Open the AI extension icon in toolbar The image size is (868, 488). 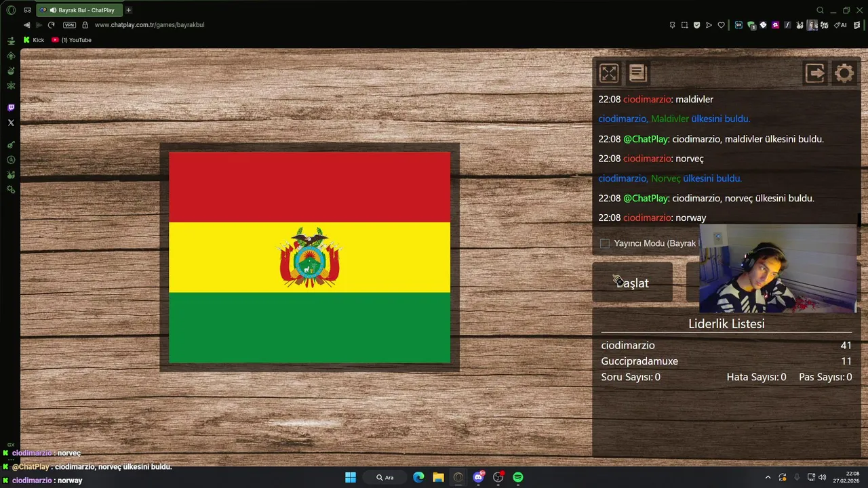pyautogui.click(x=842, y=25)
